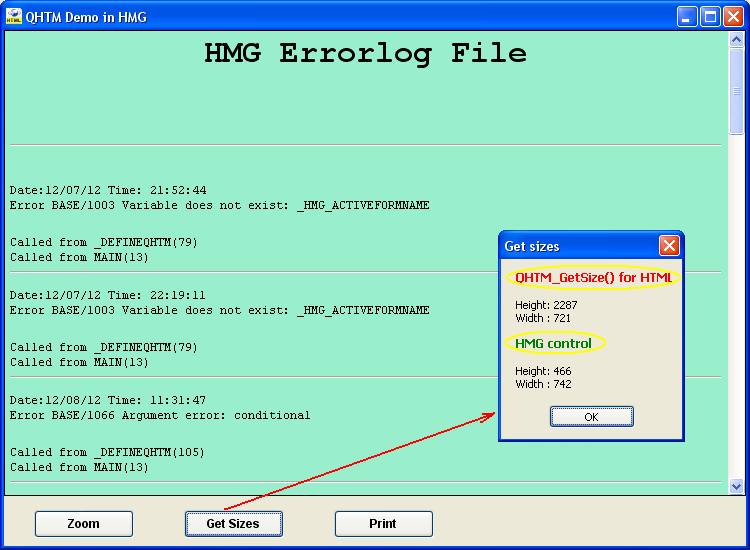
Task: Confirm the Get sizes dialog with OK
Action: point(591,417)
